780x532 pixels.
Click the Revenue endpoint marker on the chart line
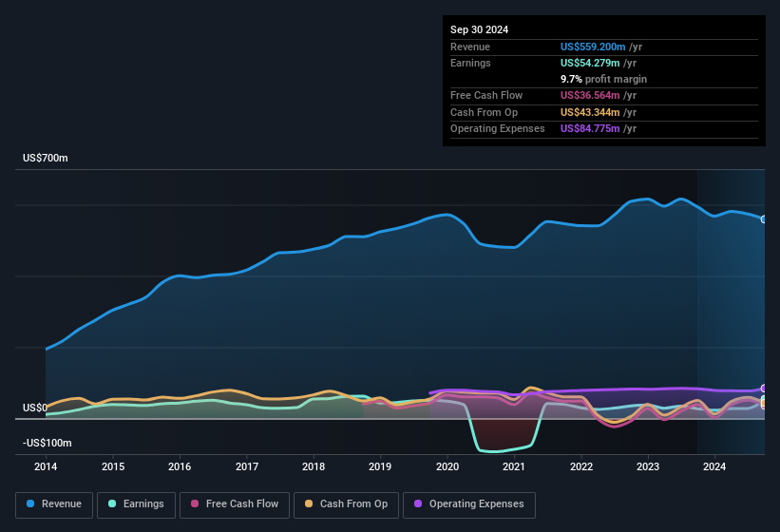tap(764, 219)
